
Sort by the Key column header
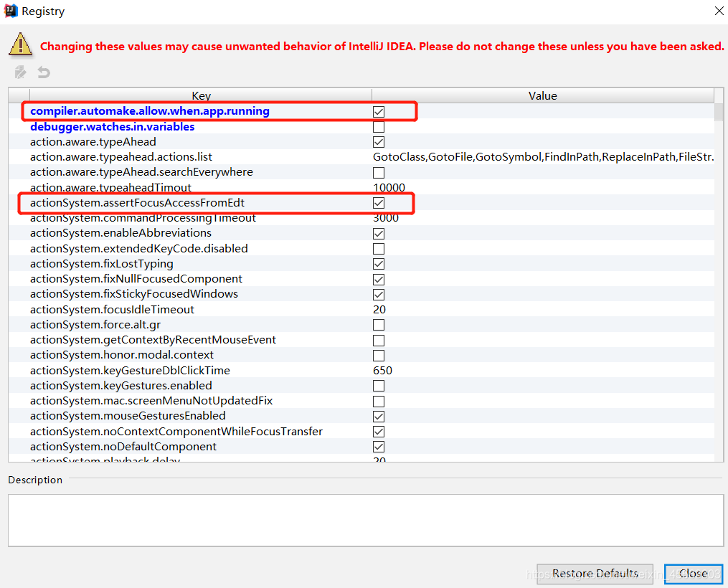[201, 95]
